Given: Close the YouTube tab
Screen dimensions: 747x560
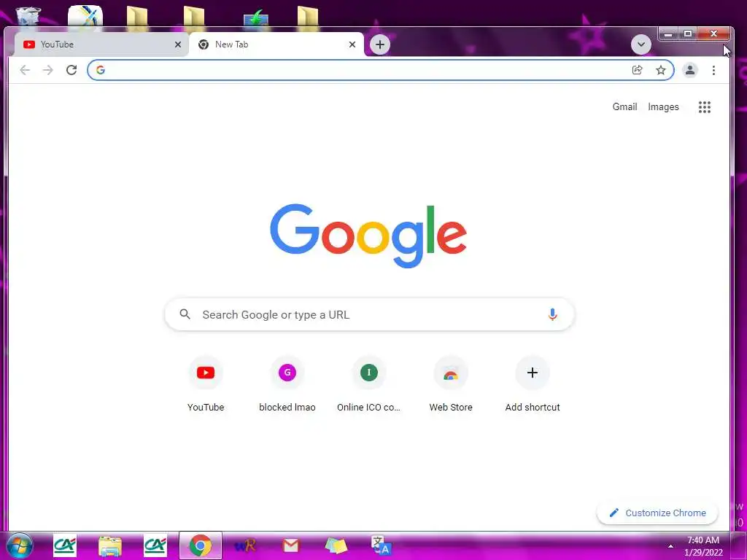Looking at the screenshot, I should click(x=178, y=44).
